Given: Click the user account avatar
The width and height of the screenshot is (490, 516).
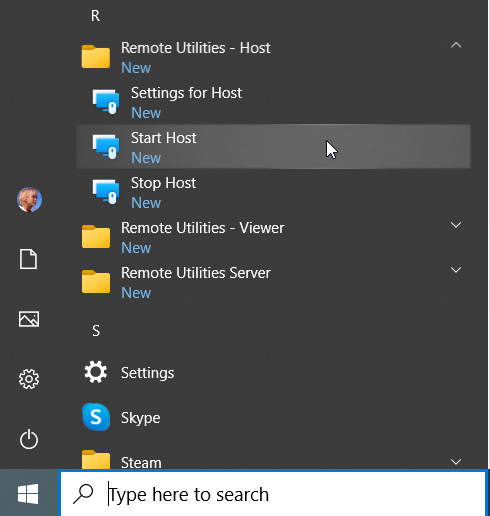Looking at the screenshot, I should pyautogui.click(x=29, y=199).
